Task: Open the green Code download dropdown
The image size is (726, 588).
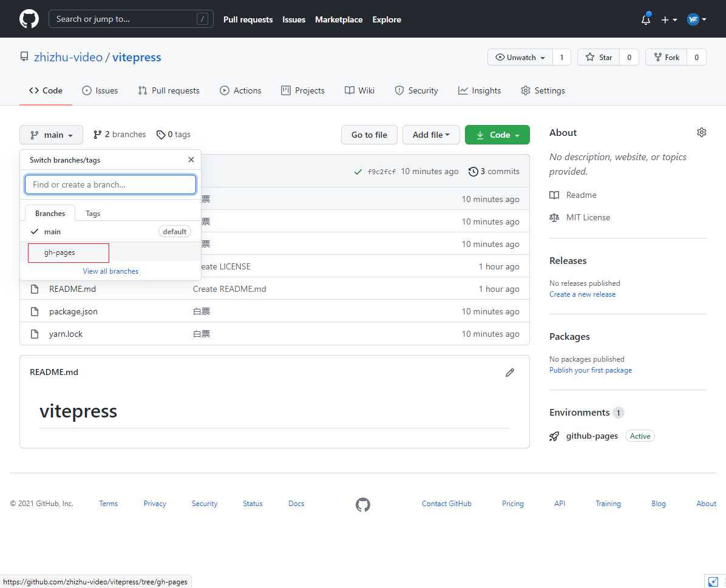Action: 497,135
